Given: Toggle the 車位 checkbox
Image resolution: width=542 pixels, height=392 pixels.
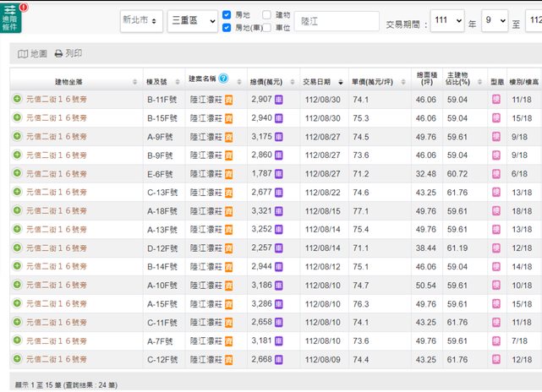Looking at the screenshot, I should tap(267, 28).
